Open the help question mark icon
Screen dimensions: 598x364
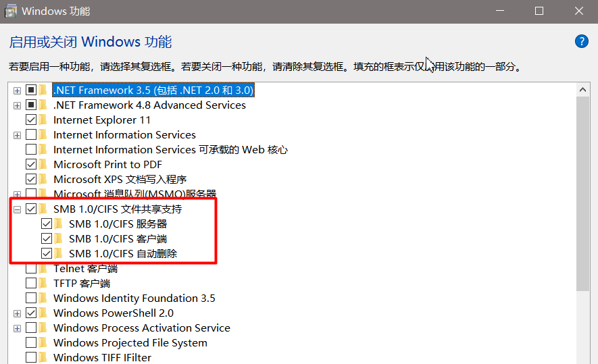point(581,41)
